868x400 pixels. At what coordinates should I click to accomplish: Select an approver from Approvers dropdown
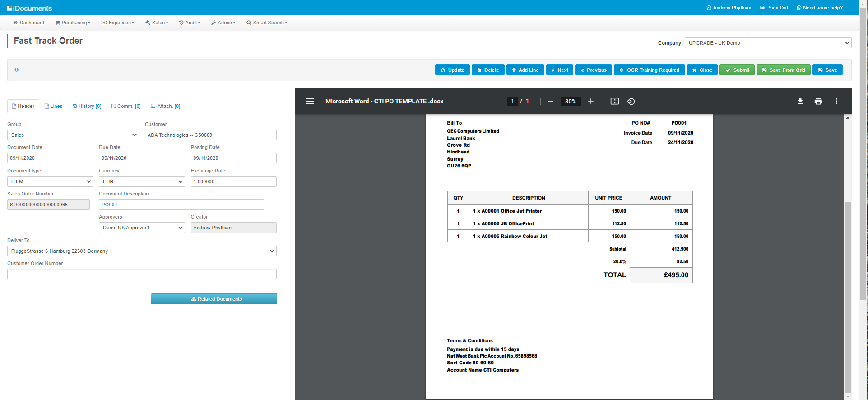coord(142,228)
